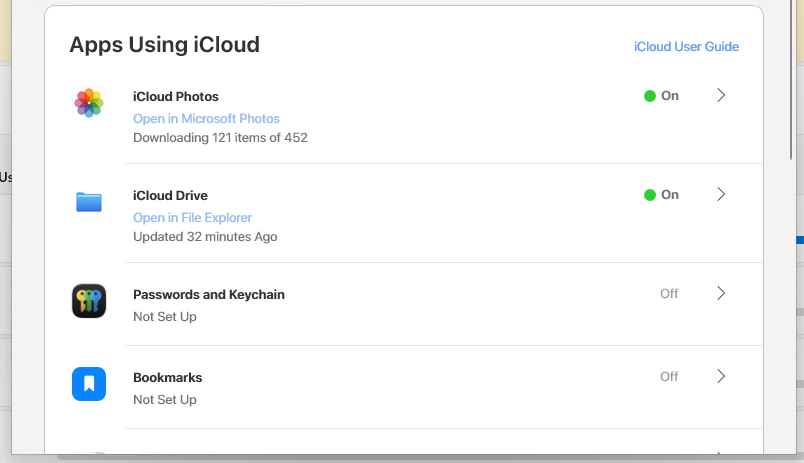Select the iCloud Photos title
Screen dimensions: 804x463
tap(176, 97)
